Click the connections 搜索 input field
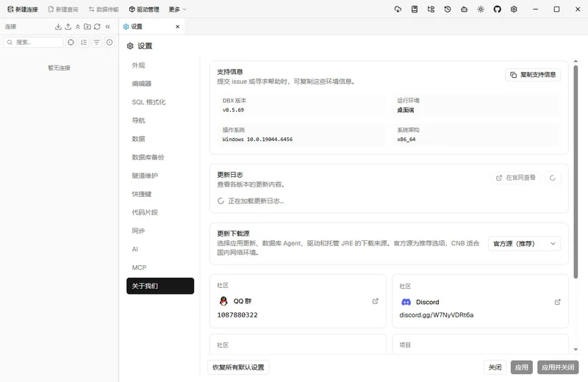588x382 pixels. pyautogui.click(x=33, y=43)
